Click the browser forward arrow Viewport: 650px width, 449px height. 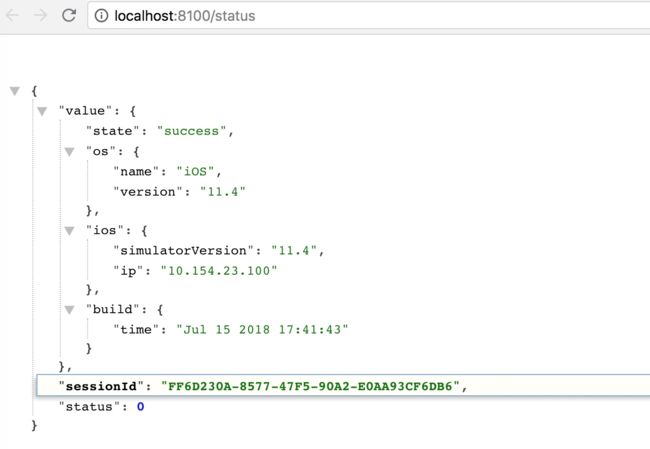click(x=40, y=15)
